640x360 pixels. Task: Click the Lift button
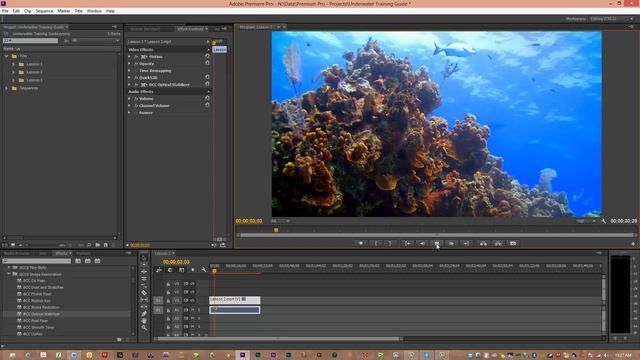pyautogui.click(x=483, y=243)
